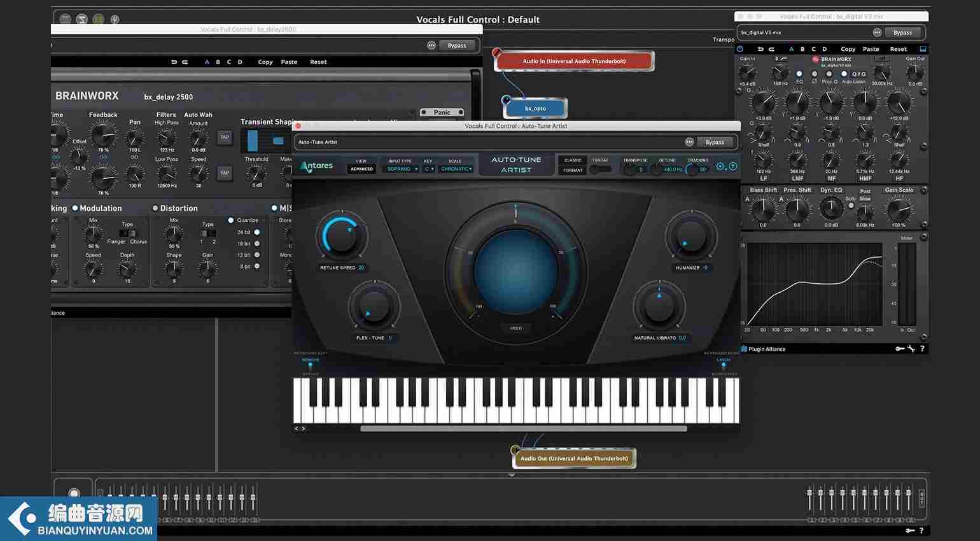This screenshot has width=980, height=541.
Task: Click keyboard scroll-left arrow below piano
Action: coord(297,428)
